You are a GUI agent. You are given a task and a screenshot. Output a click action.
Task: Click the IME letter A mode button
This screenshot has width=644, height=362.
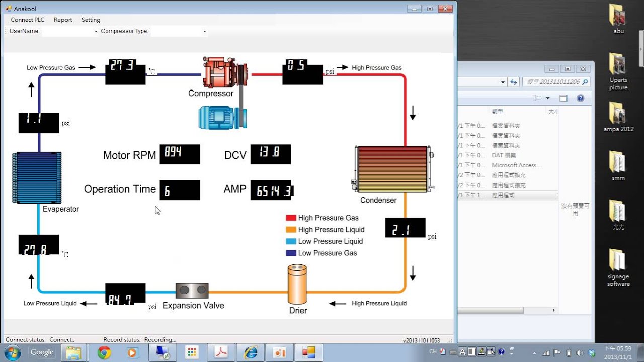(x=463, y=352)
